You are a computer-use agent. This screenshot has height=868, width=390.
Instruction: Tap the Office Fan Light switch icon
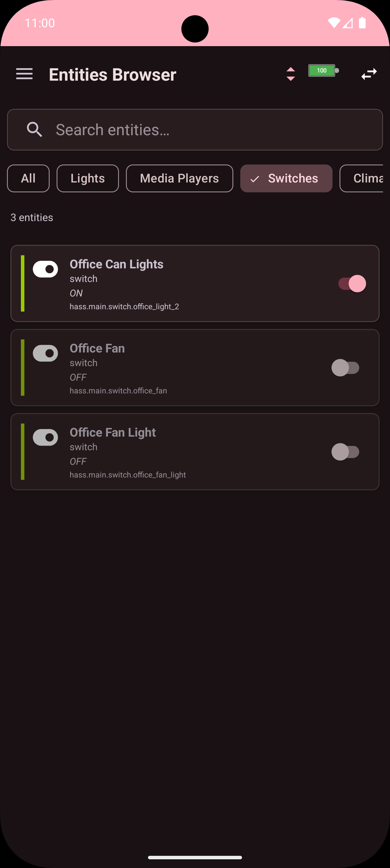point(46,437)
